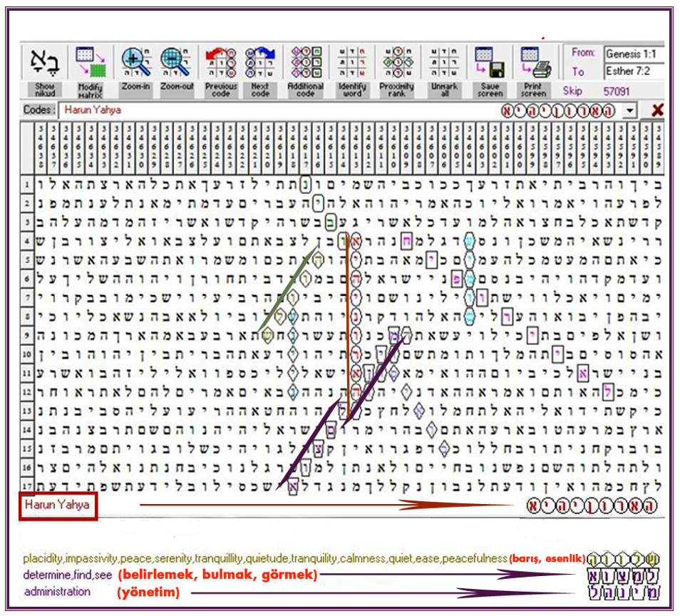Expand the Codes dropdown arrow
Image resolution: width=680 pixels, height=616 pixels.
[x=629, y=111]
